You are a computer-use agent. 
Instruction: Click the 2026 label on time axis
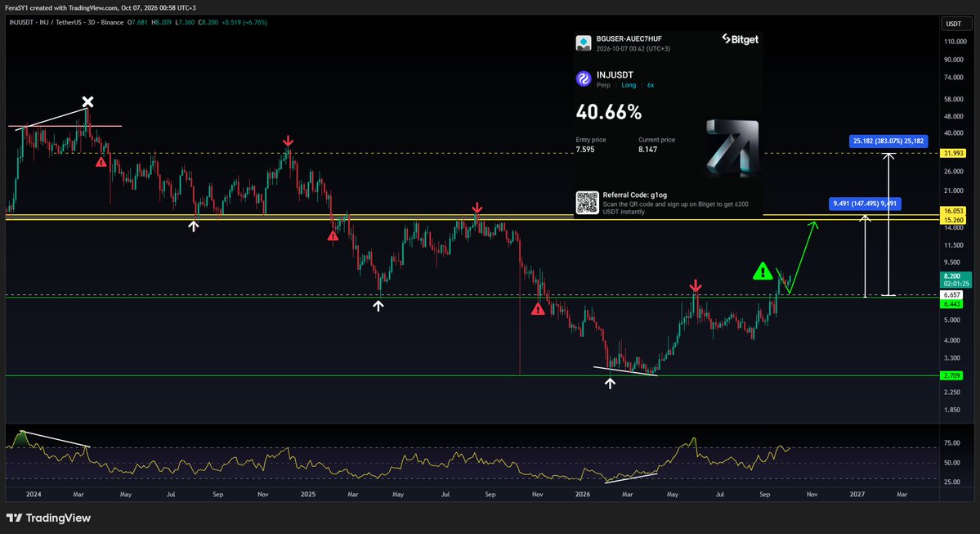pyautogui.click(x=583, y=495)
